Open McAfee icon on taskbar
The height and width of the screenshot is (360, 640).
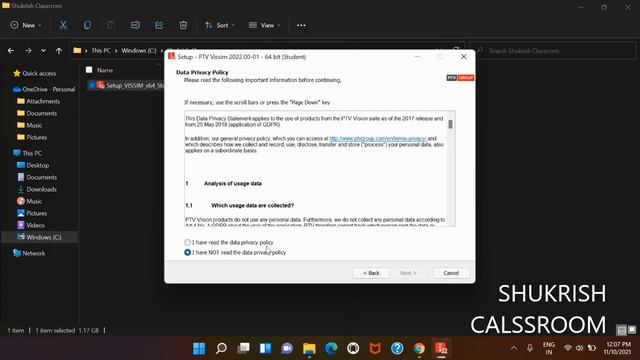coord(375,349)
